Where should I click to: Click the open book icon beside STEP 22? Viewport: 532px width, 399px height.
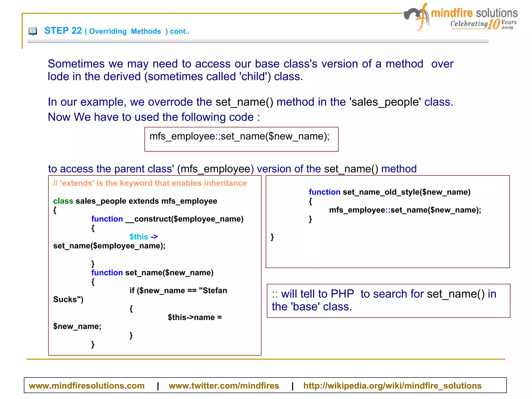[33, 31]
